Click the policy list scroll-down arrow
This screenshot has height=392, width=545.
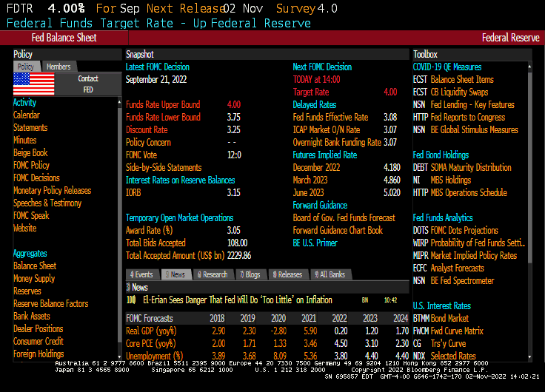click(x=119, y=356)
